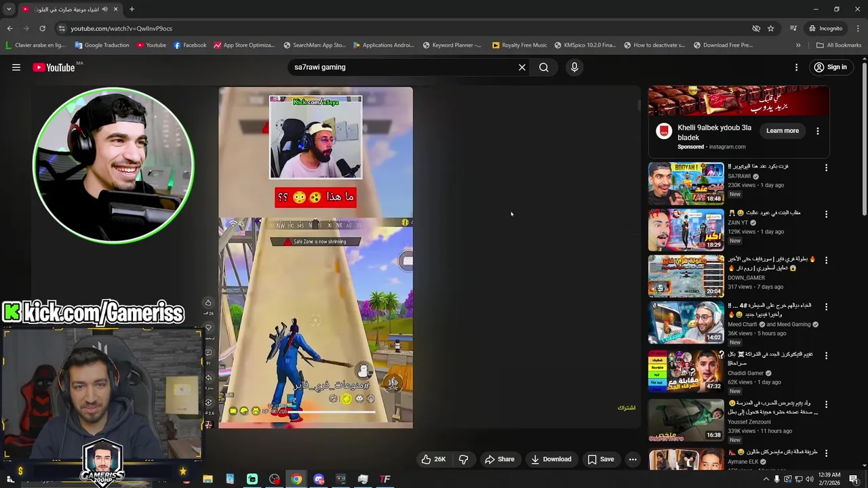Open the taskbar volume icon
868x488 pixels.
point(810,479)
